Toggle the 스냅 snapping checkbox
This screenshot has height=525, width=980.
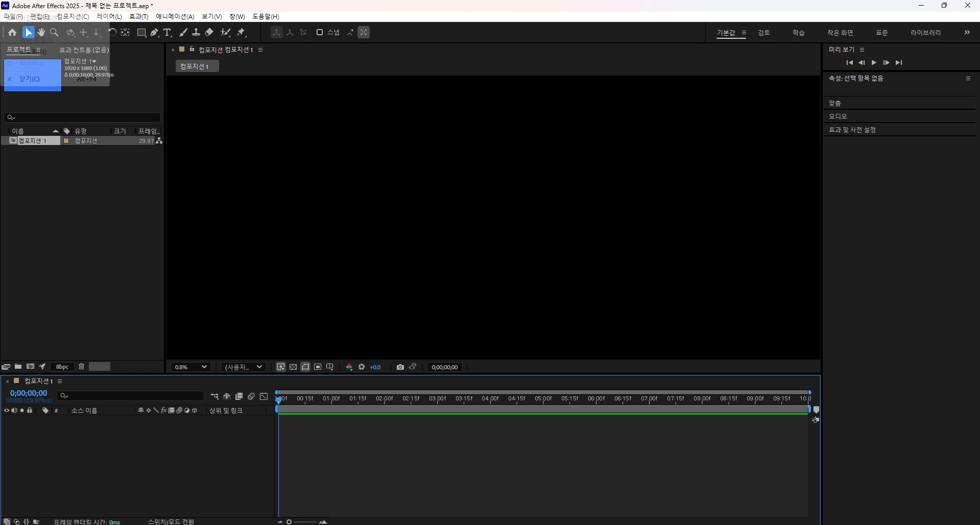click(x=320, y=32)
